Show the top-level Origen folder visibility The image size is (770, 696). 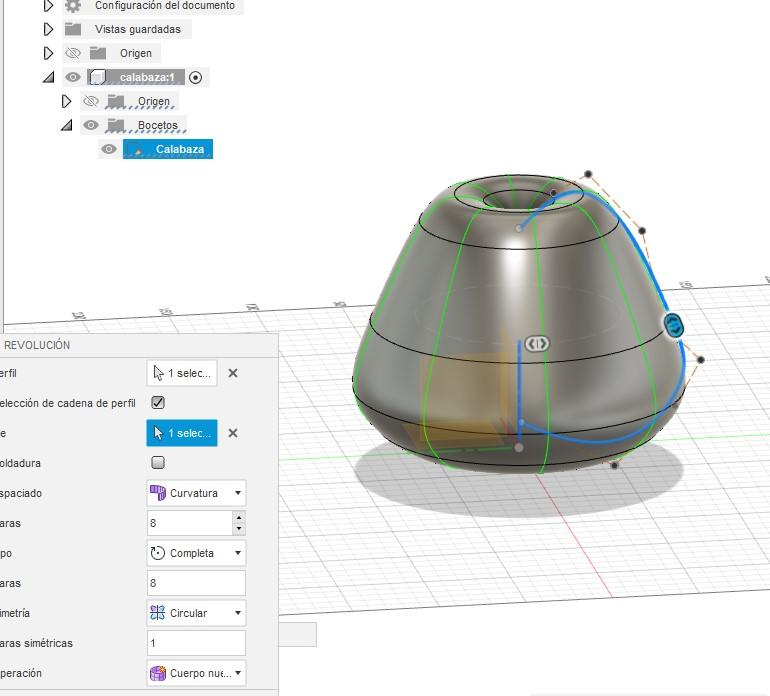(x=73, y=53)
